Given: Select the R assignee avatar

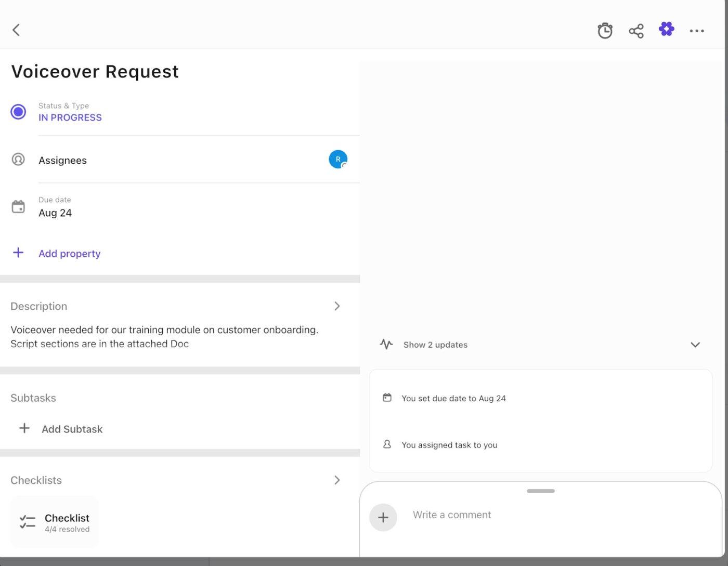Looking at the screenshot, I should tap(338, 160).
